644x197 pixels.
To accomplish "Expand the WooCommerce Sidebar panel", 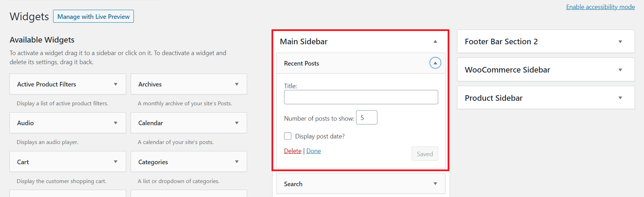I will tap(620, 70).
